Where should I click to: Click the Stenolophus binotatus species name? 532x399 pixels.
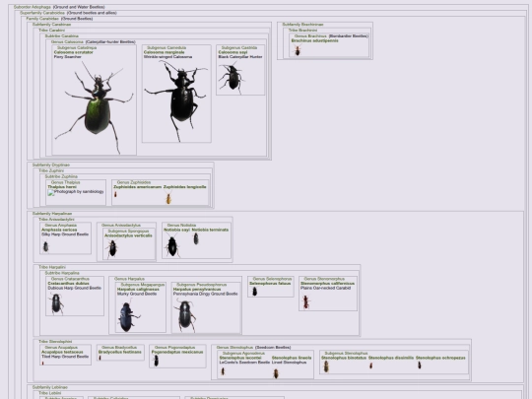click(x=344, y=358)
